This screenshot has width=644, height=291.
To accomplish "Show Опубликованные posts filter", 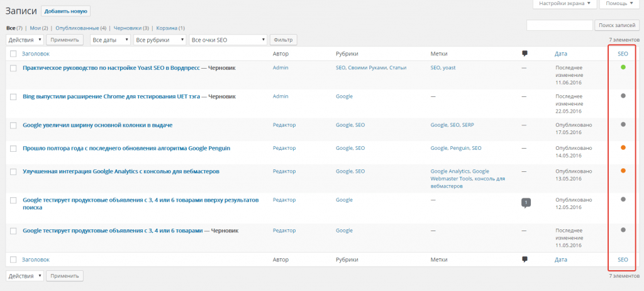I will [x=77, y=28].
